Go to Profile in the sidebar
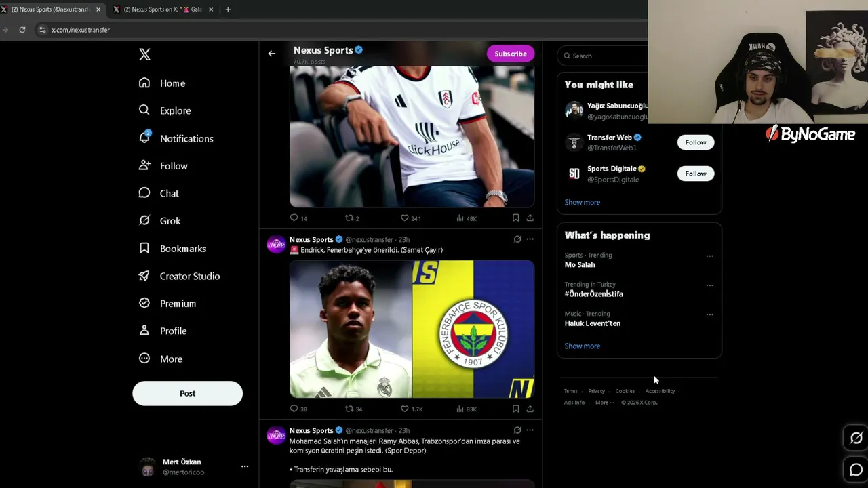Screen dimensions: 868x488 pyautogui.click(x=162, y=331)
